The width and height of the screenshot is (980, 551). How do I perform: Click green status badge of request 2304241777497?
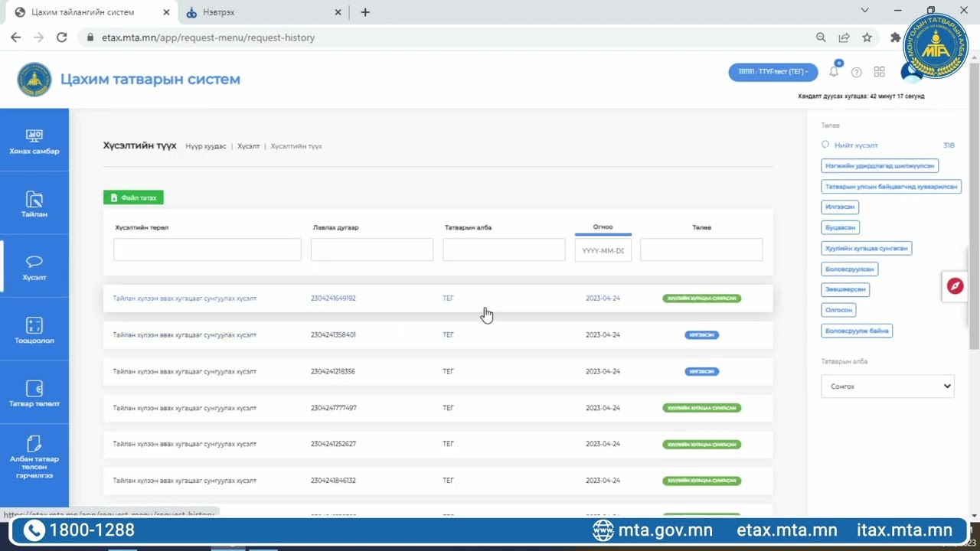tap(701, 408)
